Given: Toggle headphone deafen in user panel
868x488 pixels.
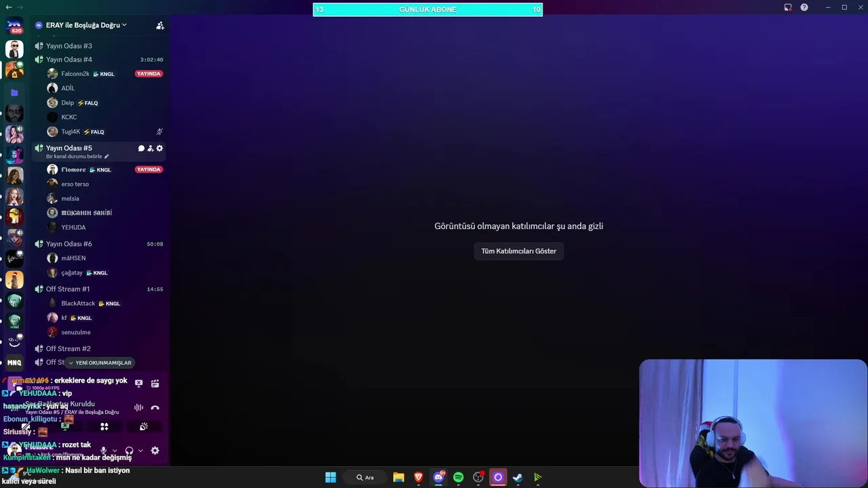Looking at the screenshot, I should pyautogui.click(x=130, y=451).
